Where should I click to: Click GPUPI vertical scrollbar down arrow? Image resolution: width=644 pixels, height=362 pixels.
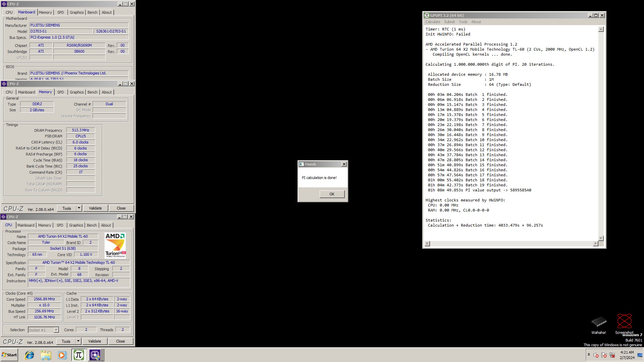coord(601,238)
